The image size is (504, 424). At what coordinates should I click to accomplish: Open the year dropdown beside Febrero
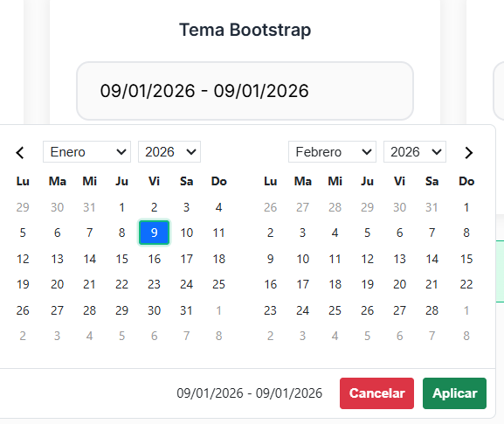[x=415, y=152]
